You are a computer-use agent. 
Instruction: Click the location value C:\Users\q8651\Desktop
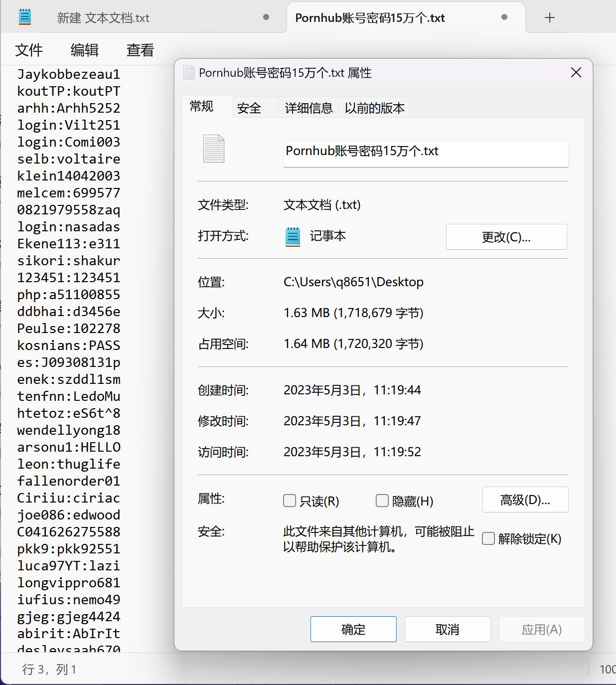(x=353, y=282)
